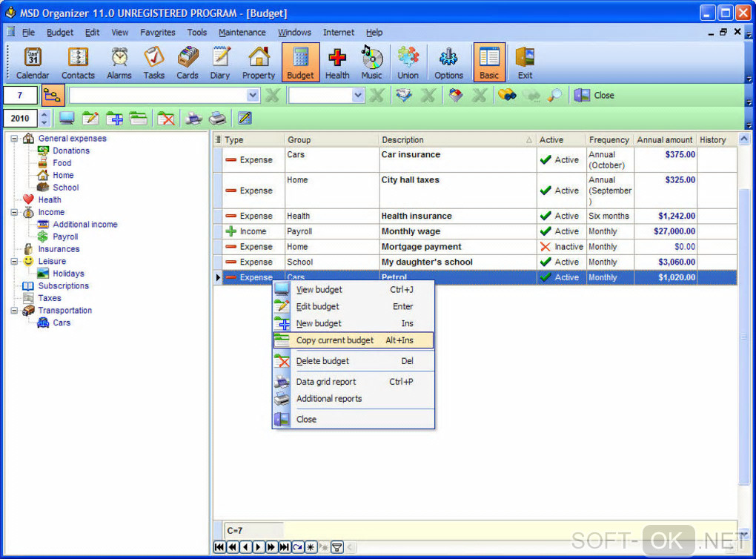This screenshot has height=559, width=756.
Task: Click the Close button in green toolbar
Action: pyautogui.click(x=594, y=95)
